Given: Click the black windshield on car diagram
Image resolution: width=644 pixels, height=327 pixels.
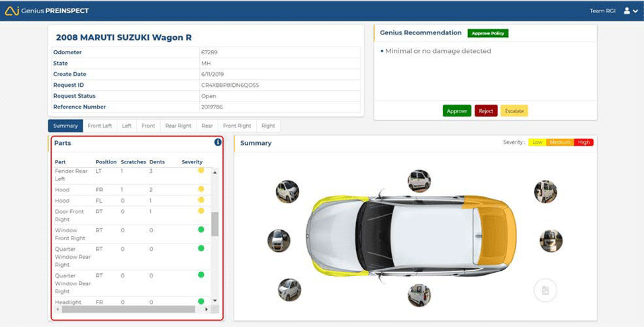Looking at the screenshot, I should pyautogui.click(x=373, y=236).
